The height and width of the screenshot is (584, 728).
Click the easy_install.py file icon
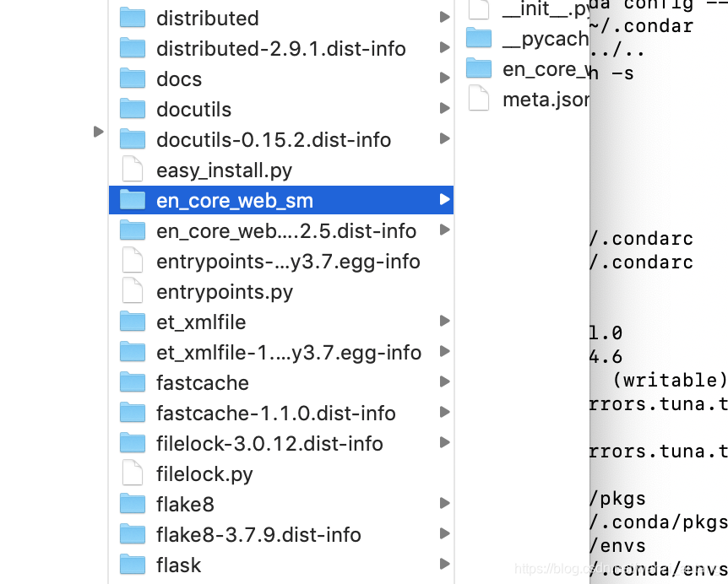[x=133, y=170]
